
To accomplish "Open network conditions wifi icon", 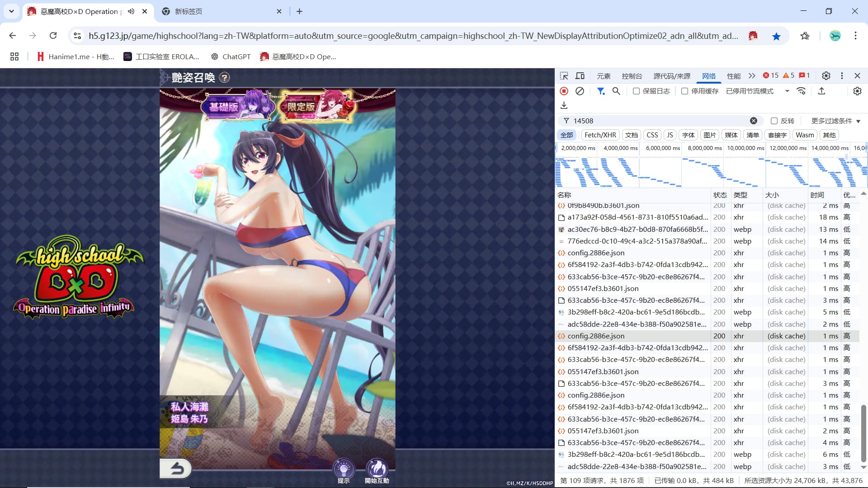I will [801, 91].
